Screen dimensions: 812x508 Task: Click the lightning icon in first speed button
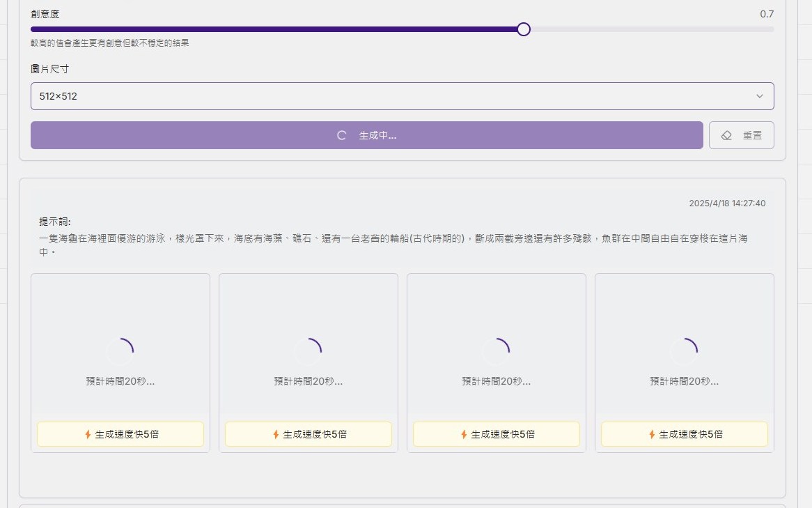coord(88,434)
